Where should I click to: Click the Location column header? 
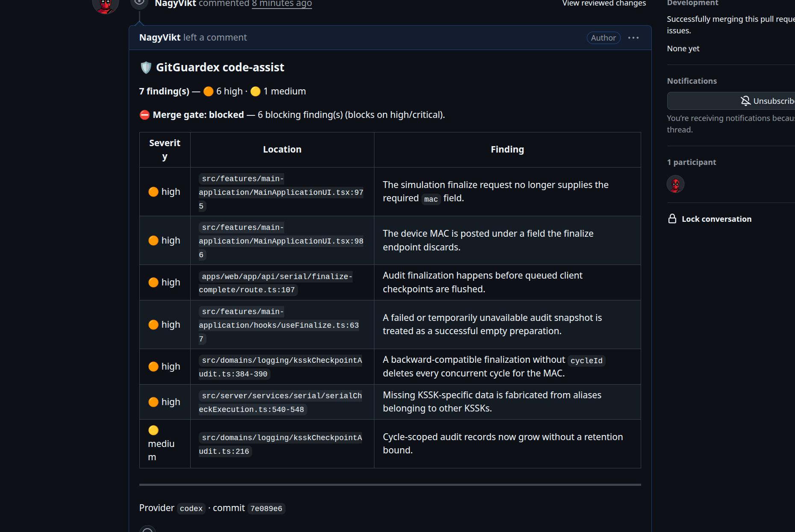[x=282, y=150]
